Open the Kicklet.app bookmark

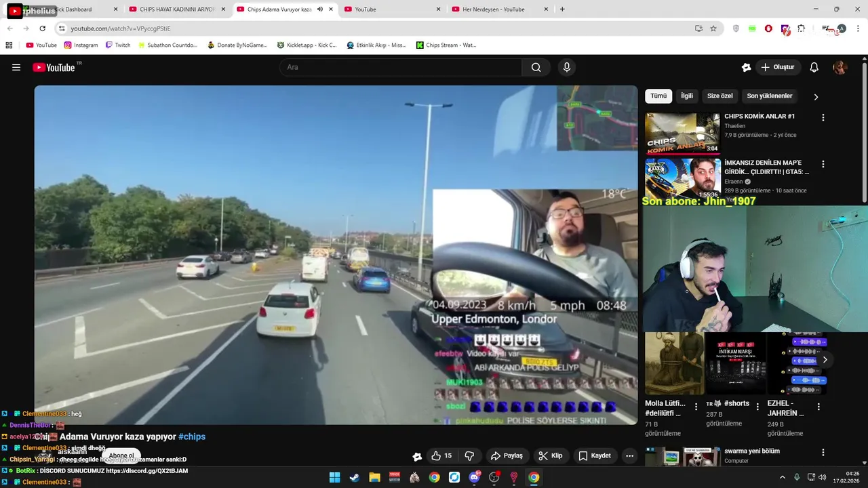click(307, 45)
